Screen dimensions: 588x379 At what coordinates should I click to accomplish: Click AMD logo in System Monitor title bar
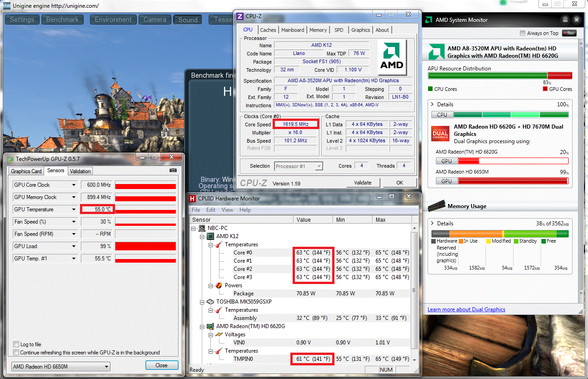click(x=429, y=20)
